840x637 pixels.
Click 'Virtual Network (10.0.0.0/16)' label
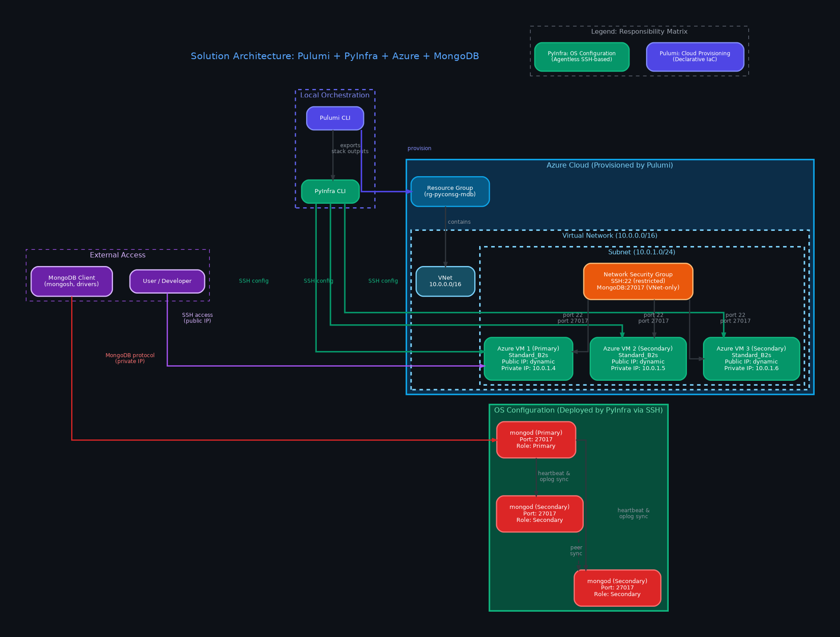(x=610, y=236)
